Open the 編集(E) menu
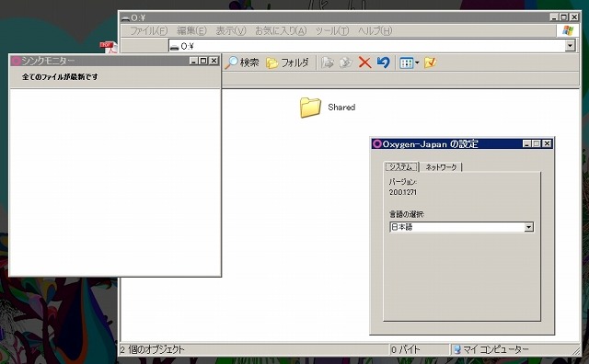The width and height of the screenshot is (589, 364). (x=191, y=30)
